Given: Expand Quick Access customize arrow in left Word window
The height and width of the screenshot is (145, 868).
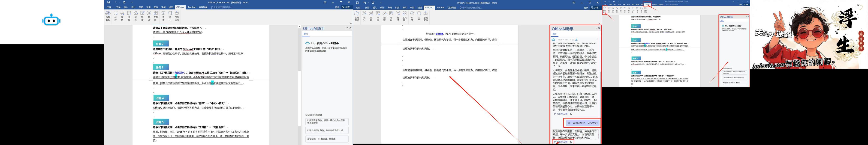Looking at the screenshot, I should click(x=132, y=2).
